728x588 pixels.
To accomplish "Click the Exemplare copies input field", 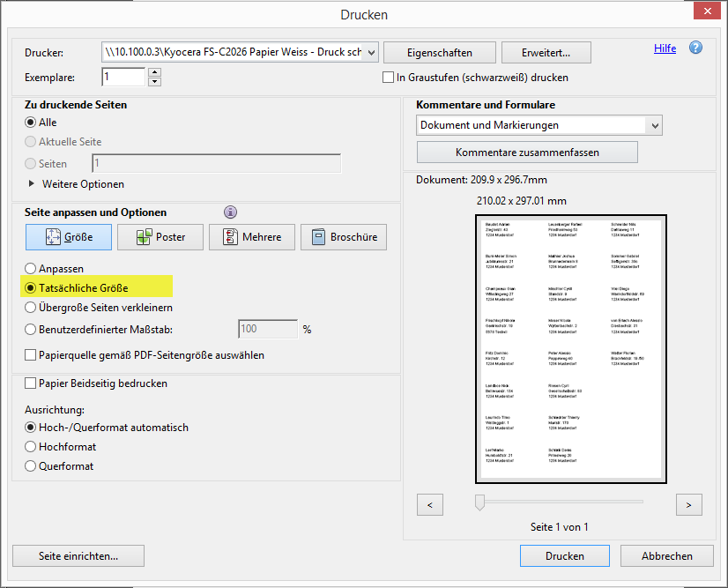I will coord(123,78).
